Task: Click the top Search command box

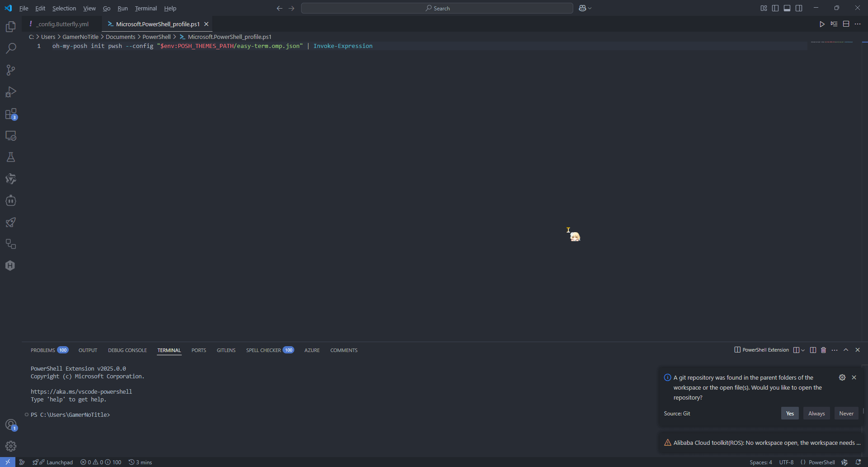Action: [437, 8]
